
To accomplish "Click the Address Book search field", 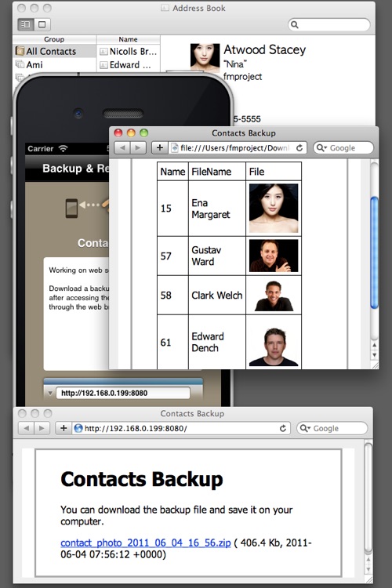I will (x=329, y=24).
